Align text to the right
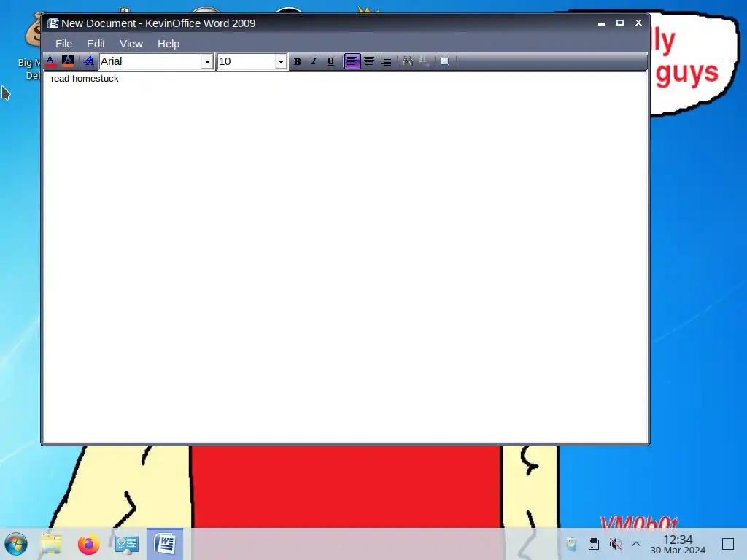The width and height of the screenshot is (747, 560). (x=386, y=61)
